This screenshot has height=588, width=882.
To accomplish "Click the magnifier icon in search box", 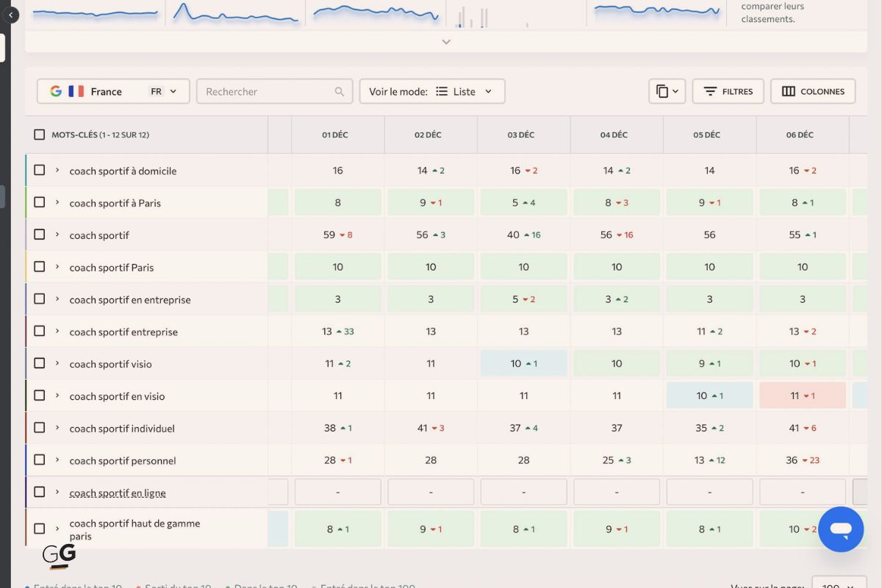I will point(339,92).
